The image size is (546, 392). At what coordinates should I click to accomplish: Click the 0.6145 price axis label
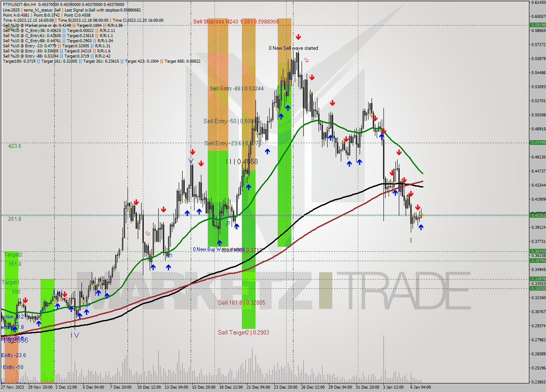pyautogui.click(x=538, y=2)
